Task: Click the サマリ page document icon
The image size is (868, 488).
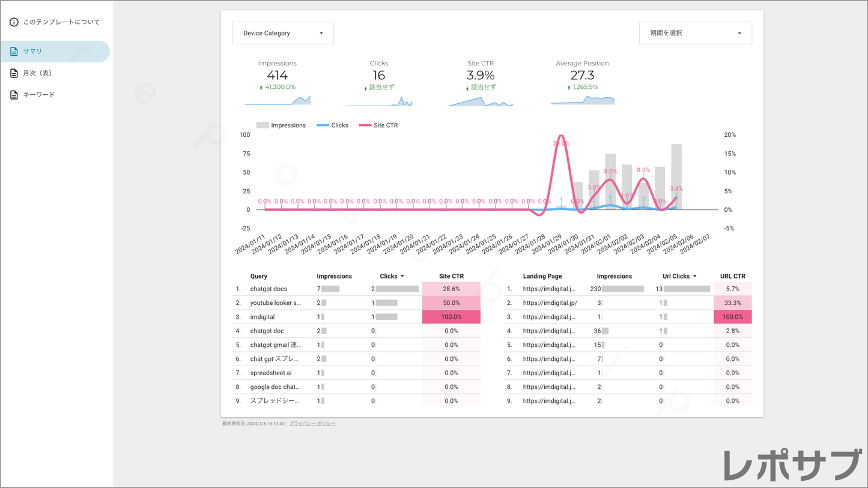Action: click(14, 52)
